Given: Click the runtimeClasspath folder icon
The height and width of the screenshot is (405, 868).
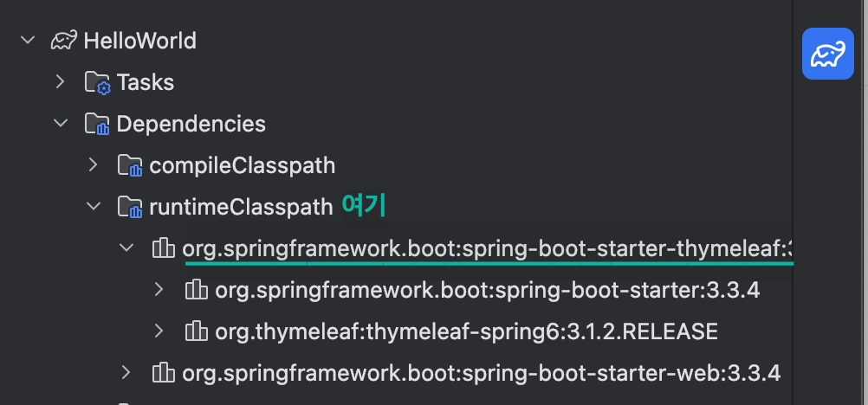Looking at the screenshot, I should (131, 207).
